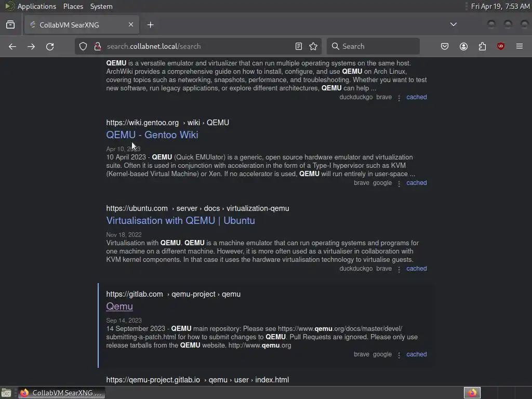Reload the current page
This screenshot has height=399, width=532.
50,46
